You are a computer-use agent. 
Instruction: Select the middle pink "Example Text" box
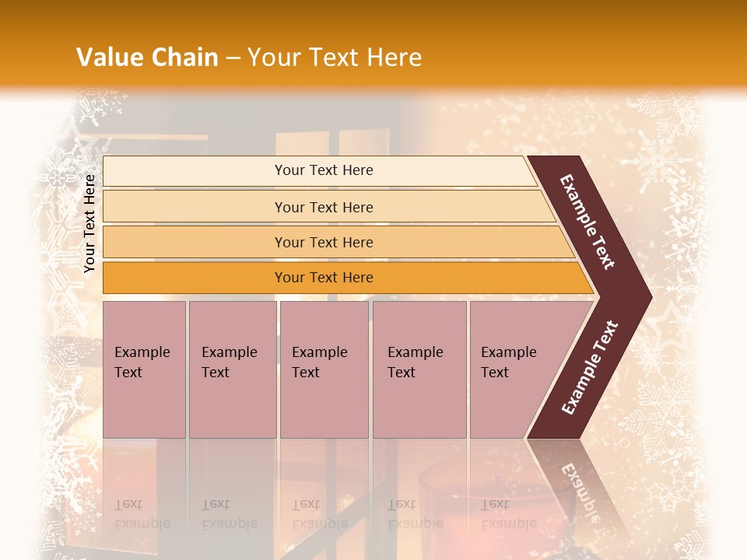pos(324,369)
